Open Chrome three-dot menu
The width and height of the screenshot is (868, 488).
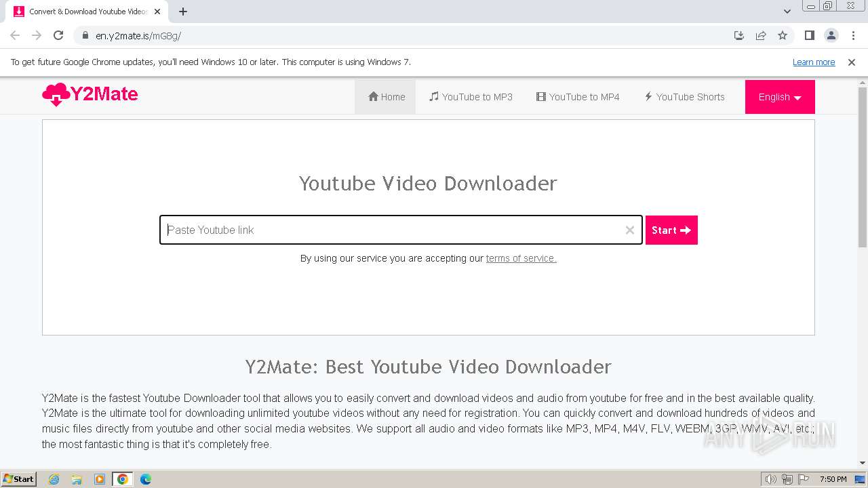pyautogui.click(x=853, y=35)
